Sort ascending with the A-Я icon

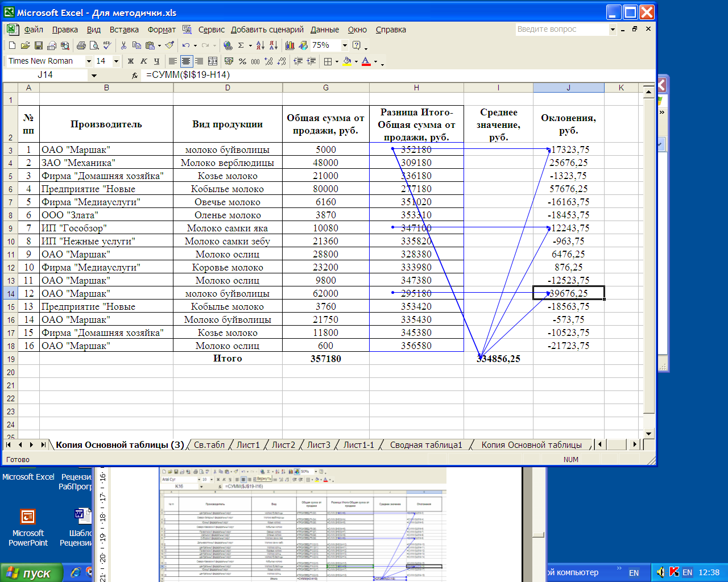coord(260,45)
